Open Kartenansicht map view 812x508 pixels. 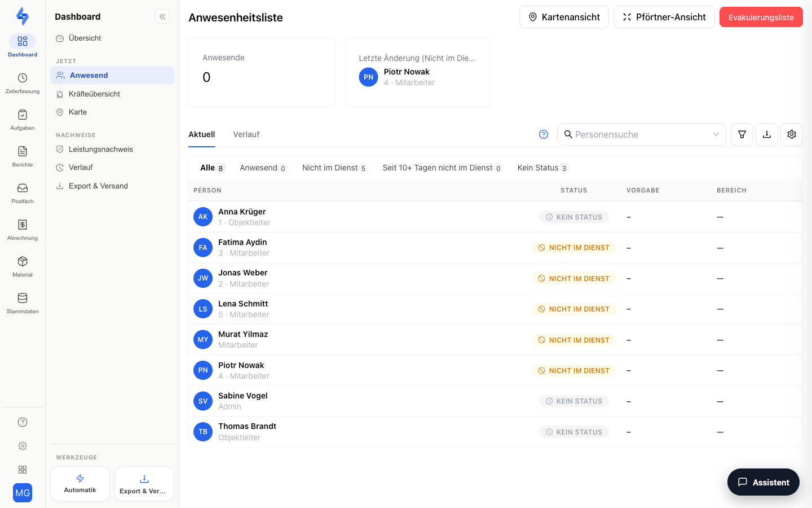[564, 17]
